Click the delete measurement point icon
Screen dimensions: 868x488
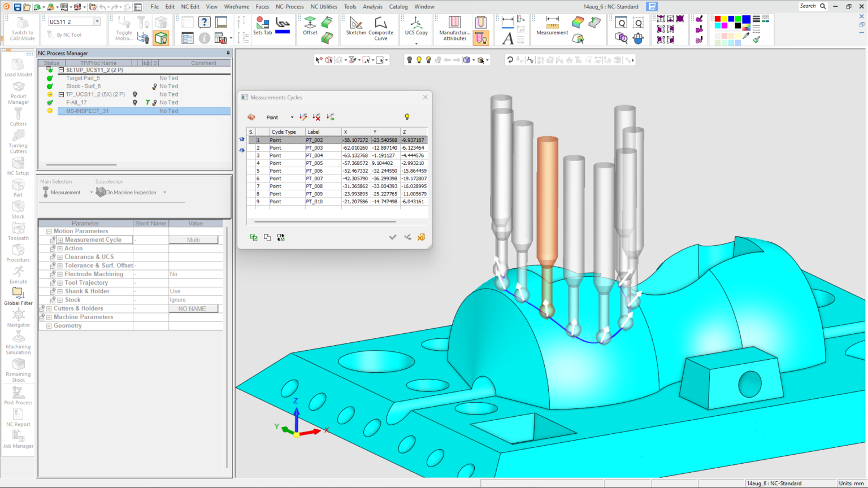pos(316,117)
